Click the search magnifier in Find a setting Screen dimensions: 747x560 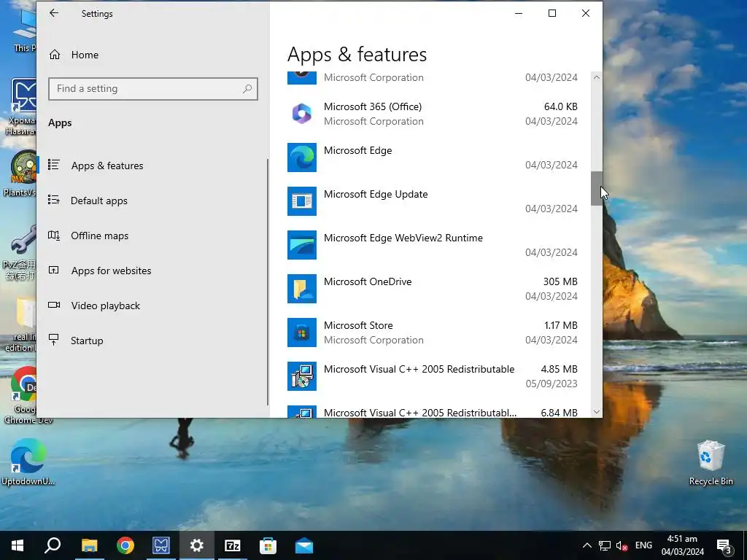pos(247,88)
